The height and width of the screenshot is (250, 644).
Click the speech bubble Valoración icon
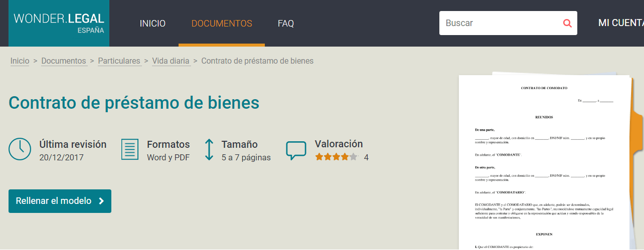click(x=296, y=151)
